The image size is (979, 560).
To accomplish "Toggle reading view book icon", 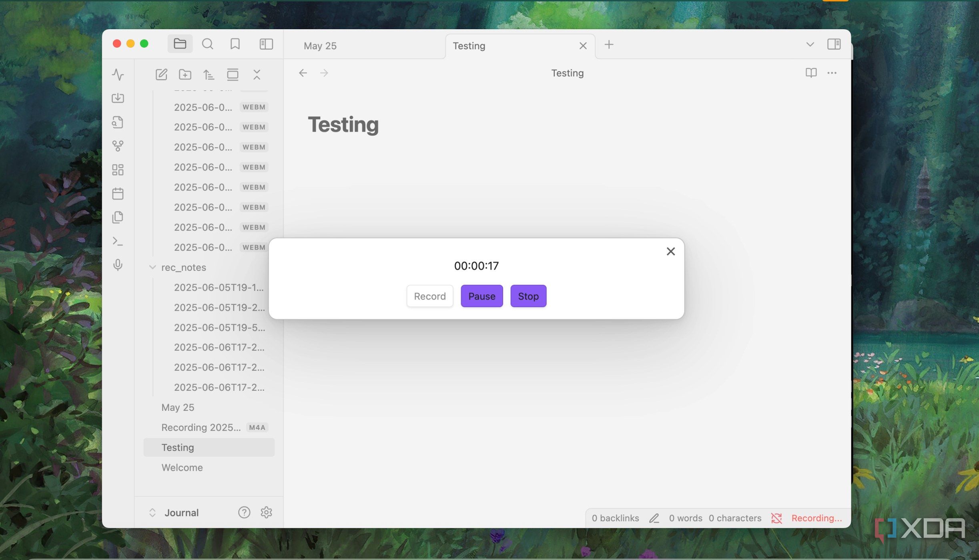I will [811, 73].
